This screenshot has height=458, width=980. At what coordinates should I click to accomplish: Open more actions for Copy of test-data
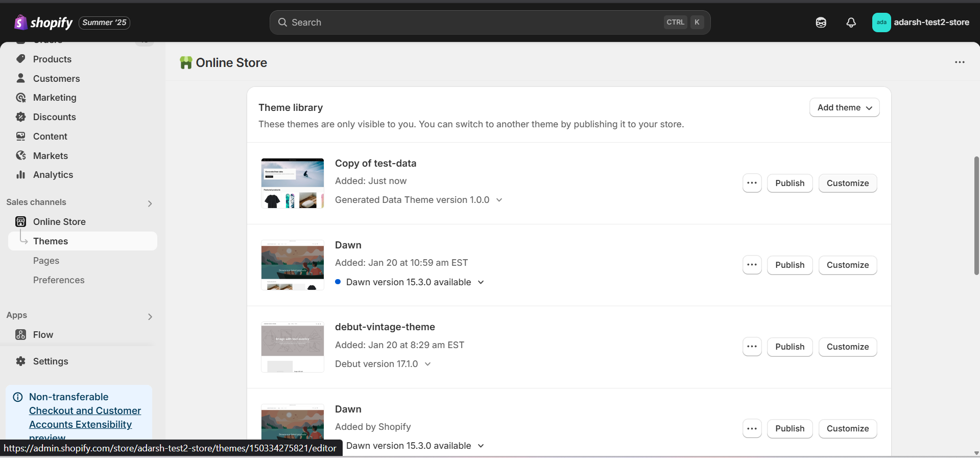pos(752,183)
